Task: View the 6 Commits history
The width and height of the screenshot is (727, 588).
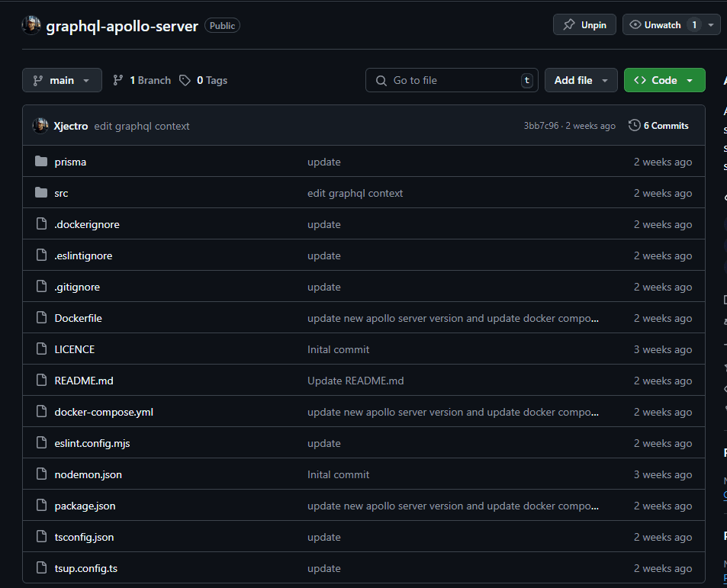Action: (x=665, y=126)
